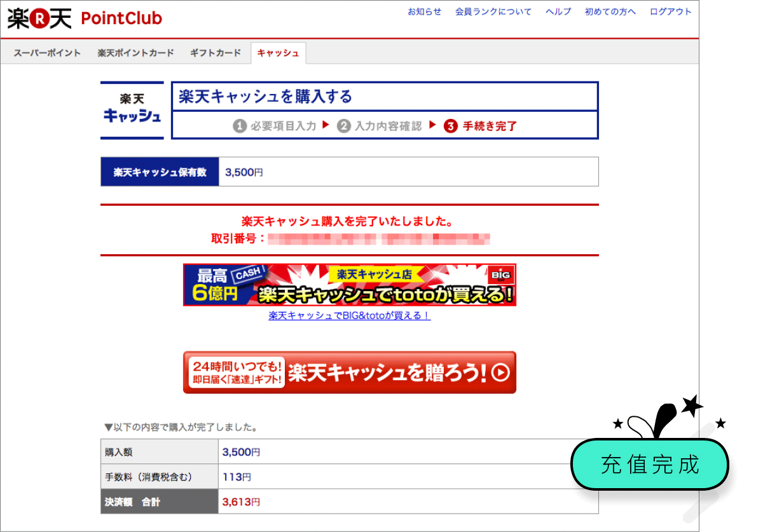Click the 楽天キャッシュを贈ろう! button
Image resolution: width=763 pixels, height=532 pixels.
click(350, 372)
